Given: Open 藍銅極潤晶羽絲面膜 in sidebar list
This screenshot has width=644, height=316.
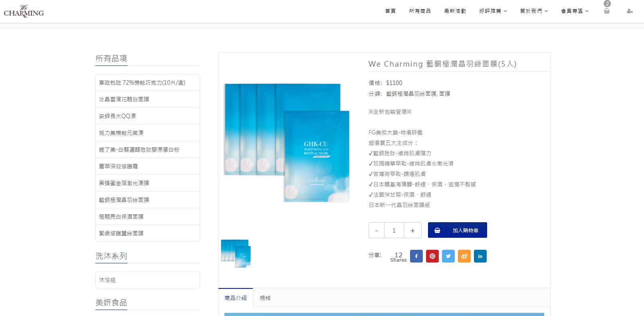Looking at the screenshot, I should [x=148, y=200].
